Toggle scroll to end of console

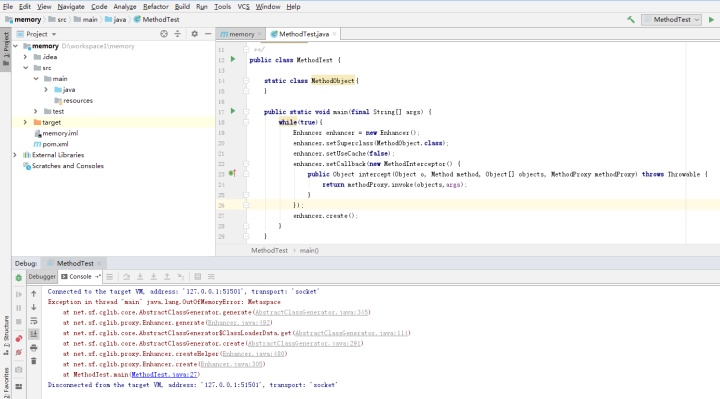tap(34, 334)
